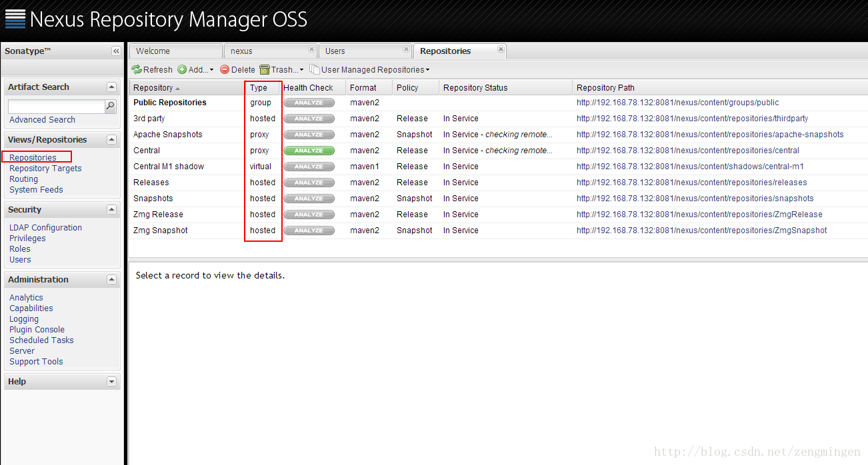Open User Managed Repositories dropdown
The image size is (868, 465).
coord(369,69)
